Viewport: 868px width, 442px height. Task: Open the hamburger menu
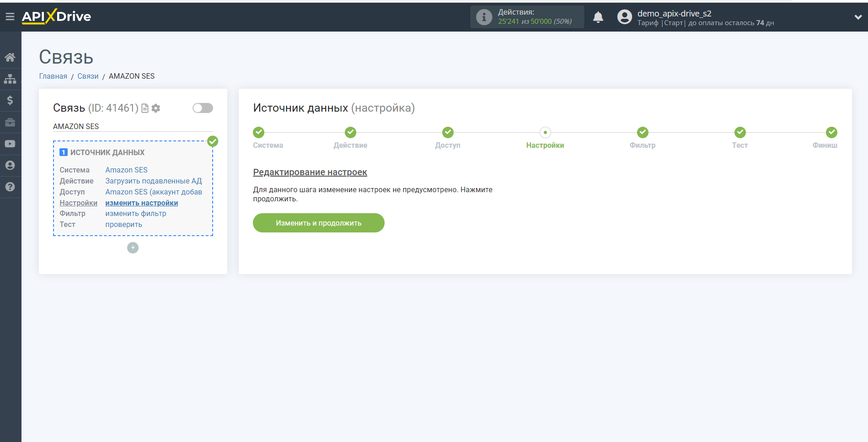click(10, 16)
